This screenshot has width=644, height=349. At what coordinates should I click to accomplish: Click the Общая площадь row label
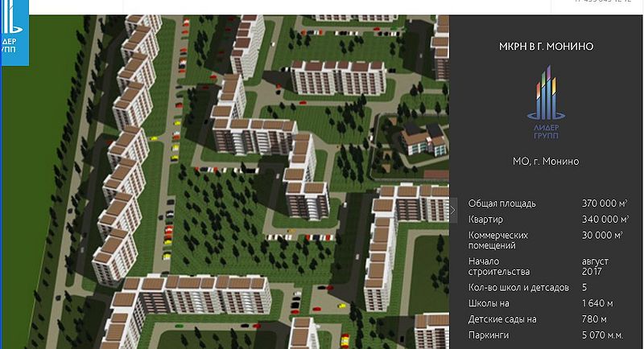point(502,203)
